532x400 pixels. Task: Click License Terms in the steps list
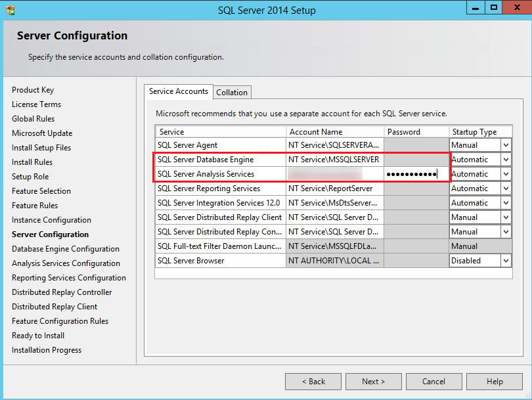click(x=36, y=104)
